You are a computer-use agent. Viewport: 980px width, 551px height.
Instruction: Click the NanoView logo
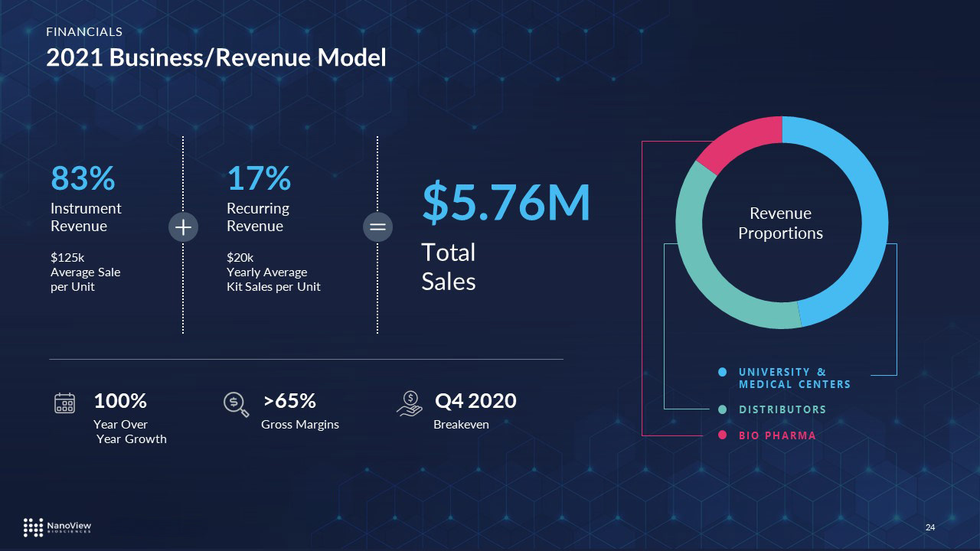click(x=57, y=527)
